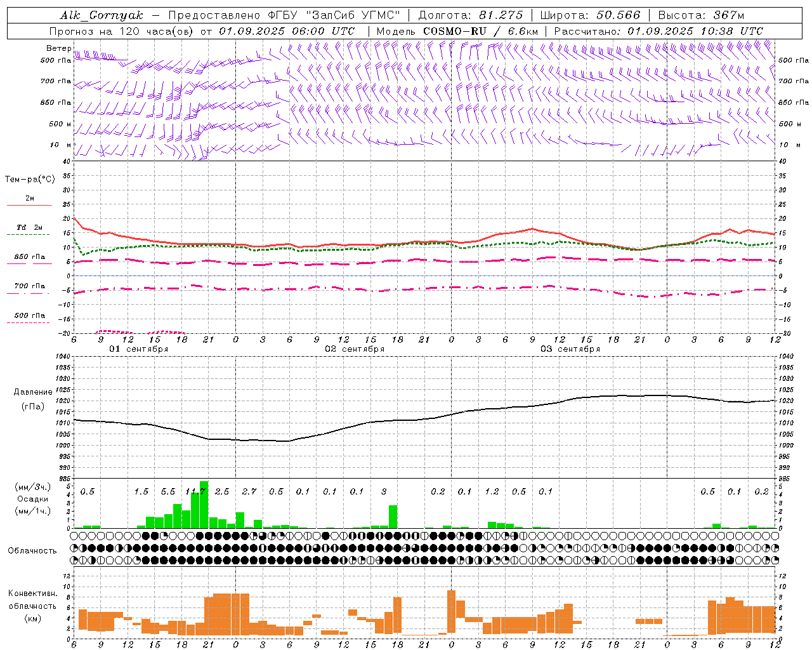The image size is (812, 650).
Task: Click the 2м temperature legend entry
Action: 30,199
